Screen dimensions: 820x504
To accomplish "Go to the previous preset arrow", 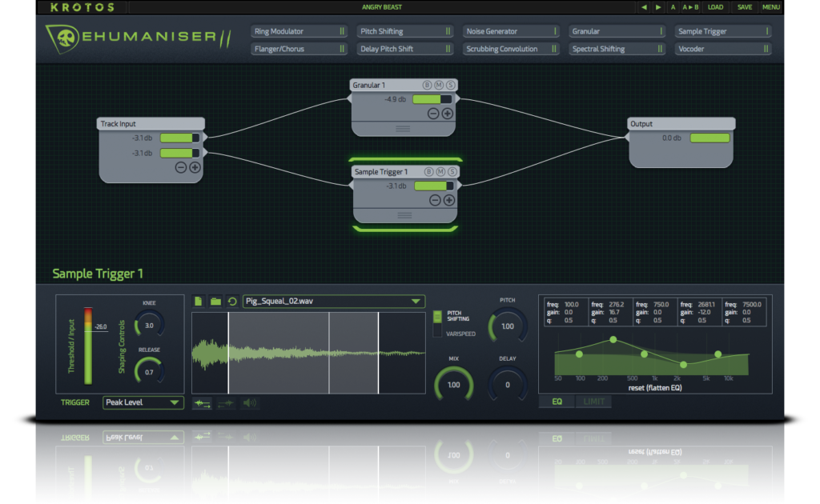I will (x=644, y=7).
